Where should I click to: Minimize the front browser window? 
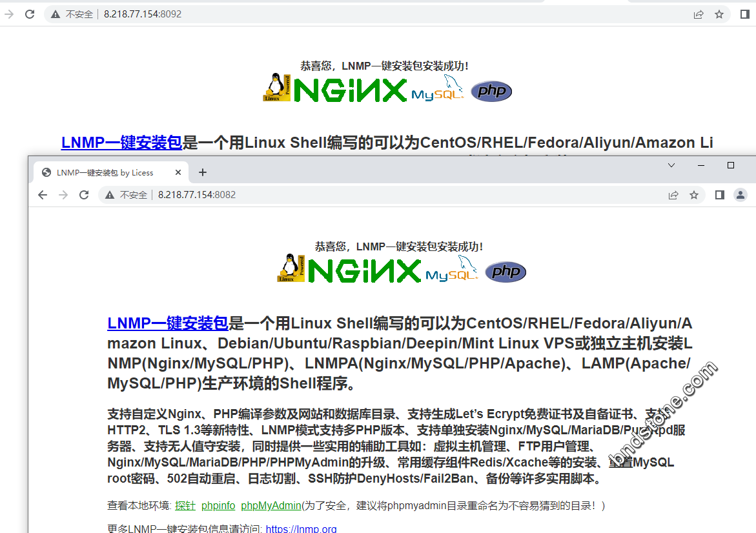[x=701, y=165]
